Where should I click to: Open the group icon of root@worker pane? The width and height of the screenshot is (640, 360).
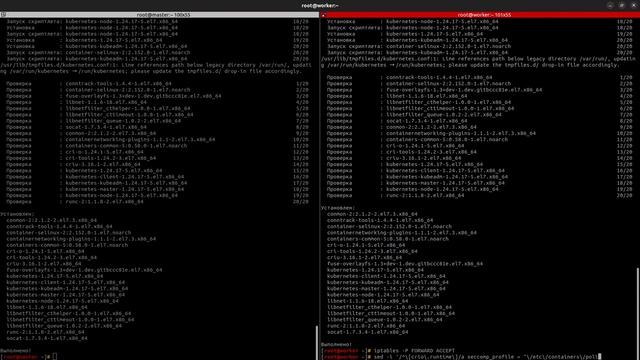tap(324, 15)
